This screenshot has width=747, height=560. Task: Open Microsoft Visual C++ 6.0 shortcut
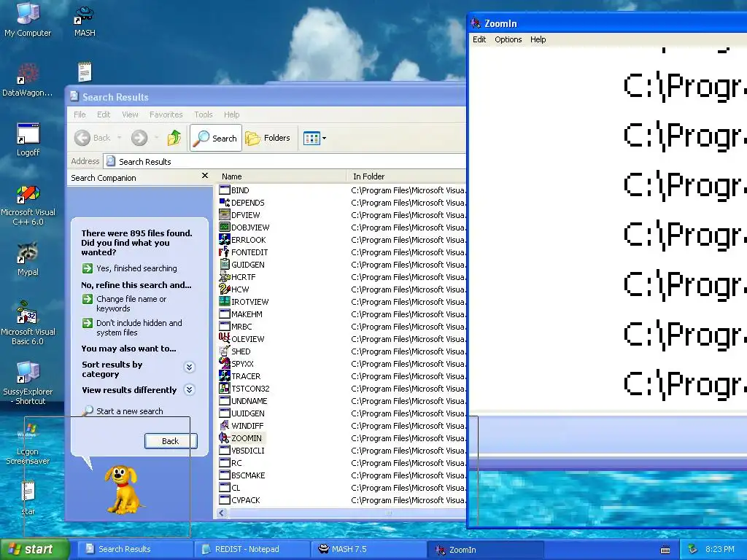pos(28,205)
